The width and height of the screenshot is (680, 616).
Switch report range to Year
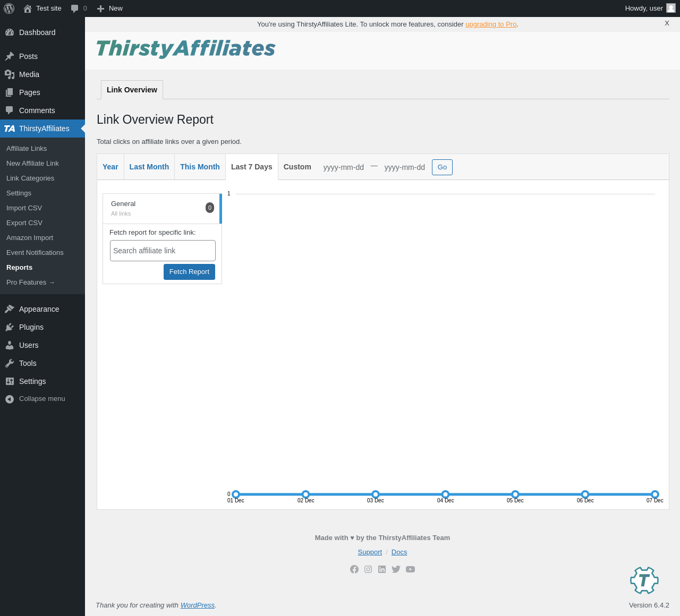(110, 167)
